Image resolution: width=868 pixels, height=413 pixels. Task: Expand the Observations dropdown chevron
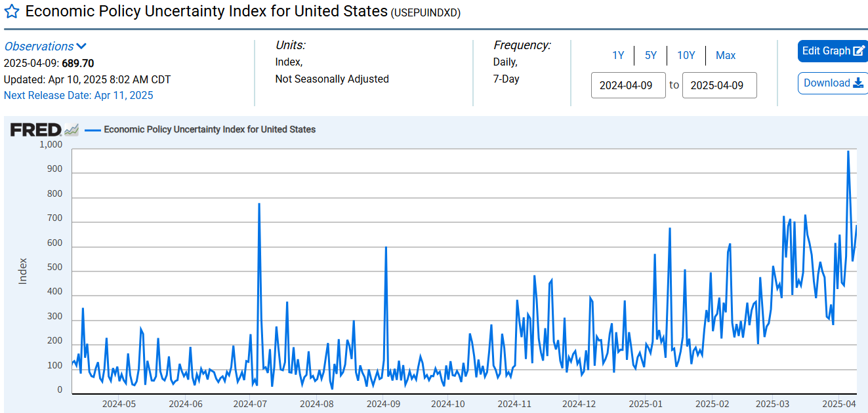click(81, 47)
